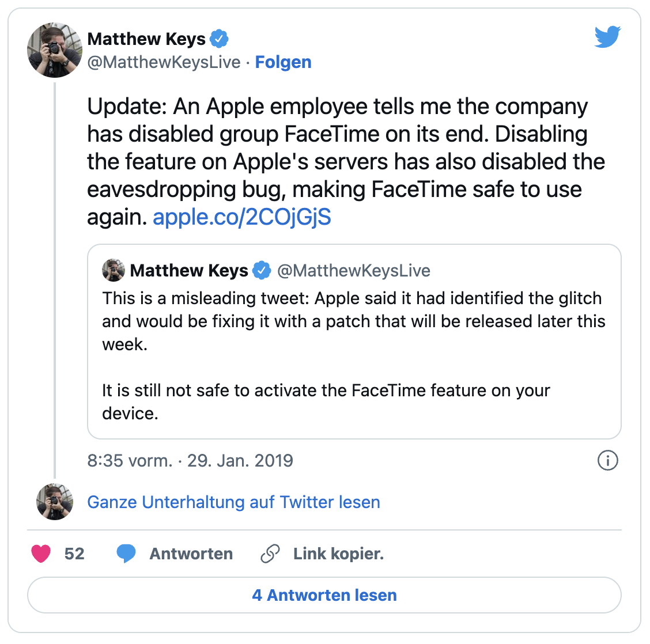
Task: Open the tweet info circle icon
Action: [608, 460]
